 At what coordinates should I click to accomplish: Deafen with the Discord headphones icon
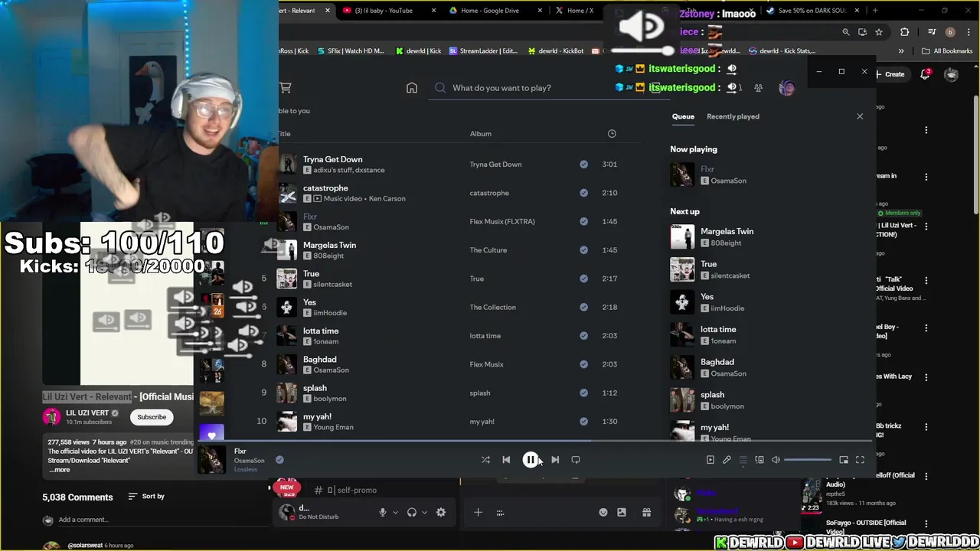click(x=412, y=513)
